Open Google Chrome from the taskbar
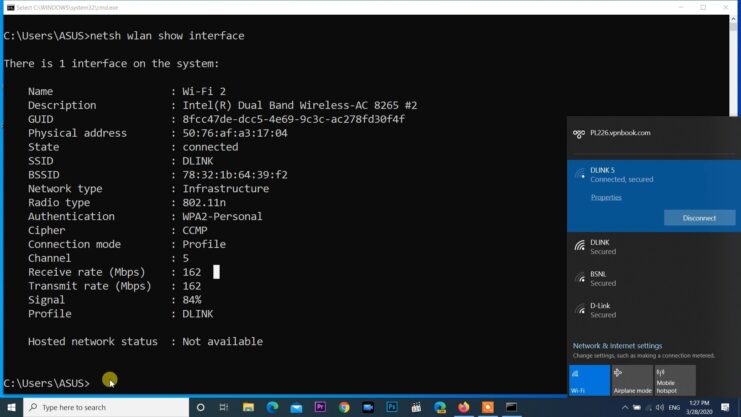This screenshot has width=741, height=417. coord(344,408)
